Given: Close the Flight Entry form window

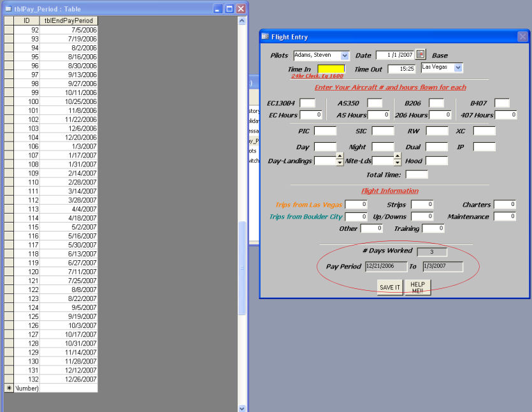Looking at the screenshot, I should click(x=522, y=37).
